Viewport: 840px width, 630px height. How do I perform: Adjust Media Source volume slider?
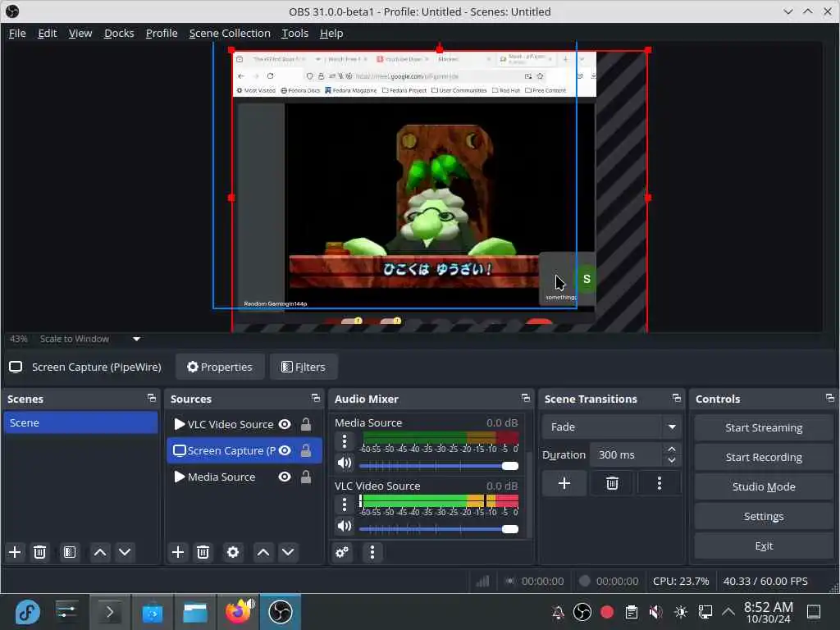[x=439, y=466]
